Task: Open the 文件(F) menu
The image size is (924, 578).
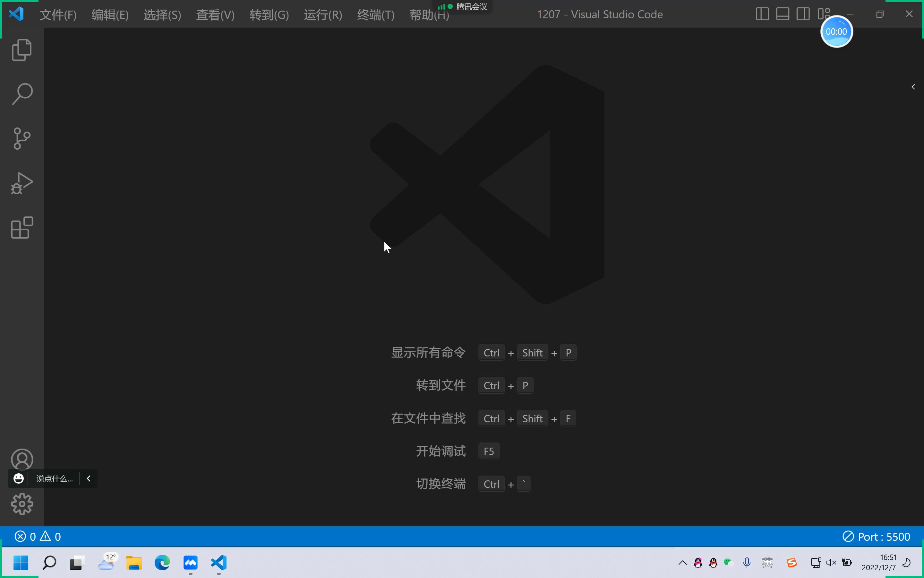Action: tap(58, 15)
